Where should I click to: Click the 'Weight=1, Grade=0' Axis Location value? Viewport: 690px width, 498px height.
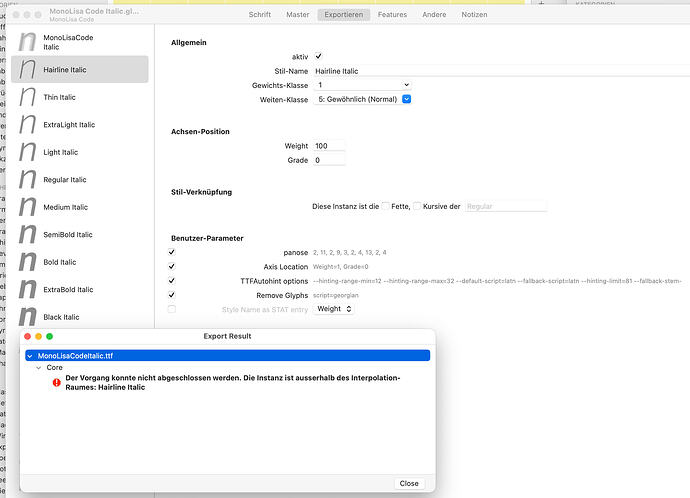[x=341, y=267]
